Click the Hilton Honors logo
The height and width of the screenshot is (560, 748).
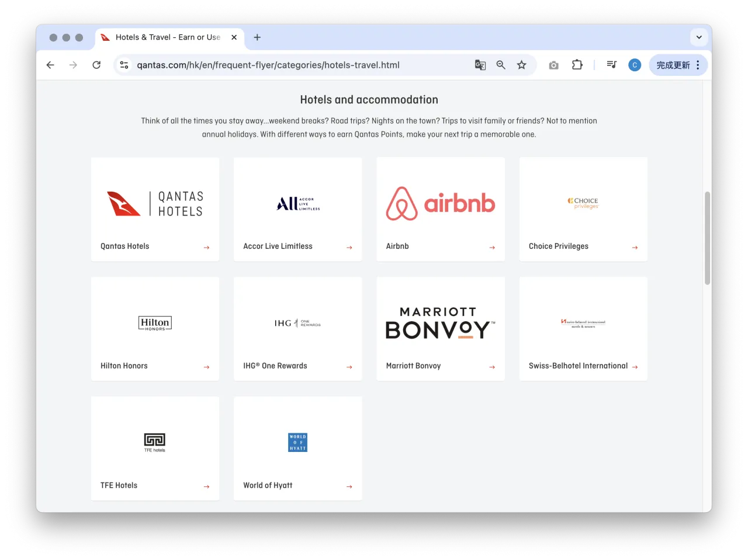155,324
